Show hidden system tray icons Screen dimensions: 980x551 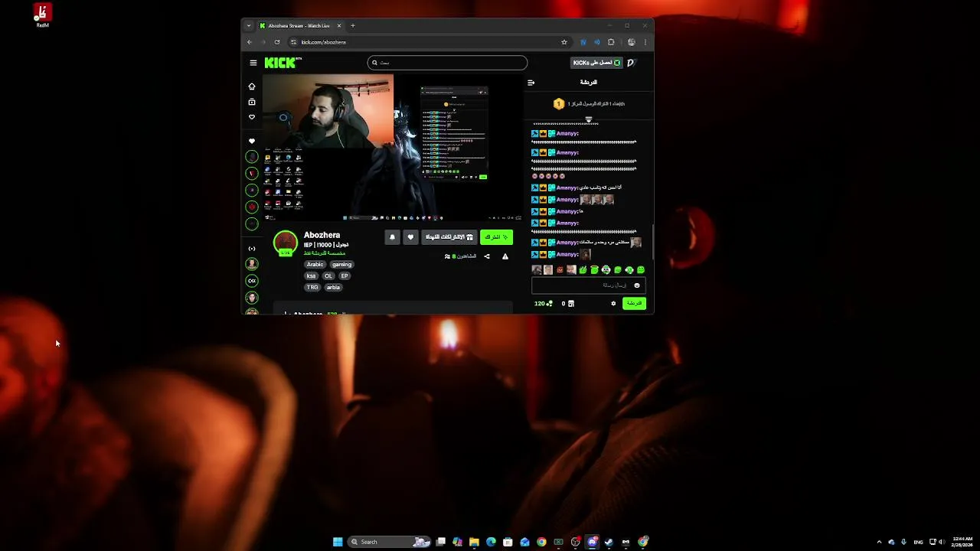879,542
